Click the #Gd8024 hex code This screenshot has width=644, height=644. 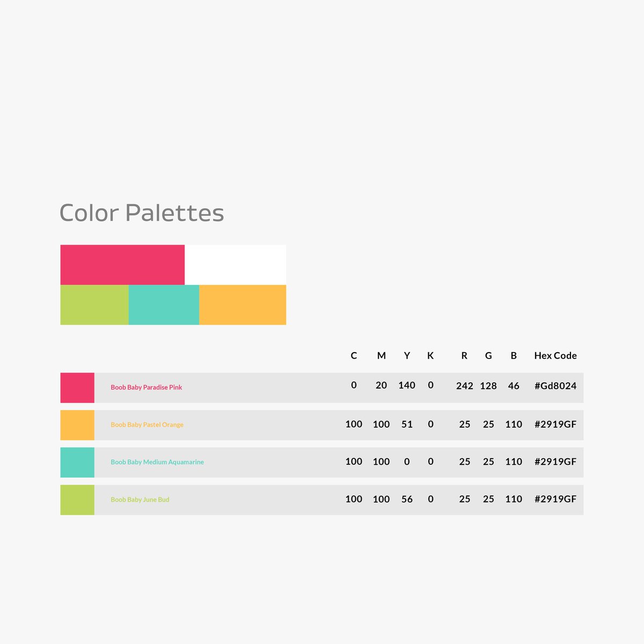point(555,385)
